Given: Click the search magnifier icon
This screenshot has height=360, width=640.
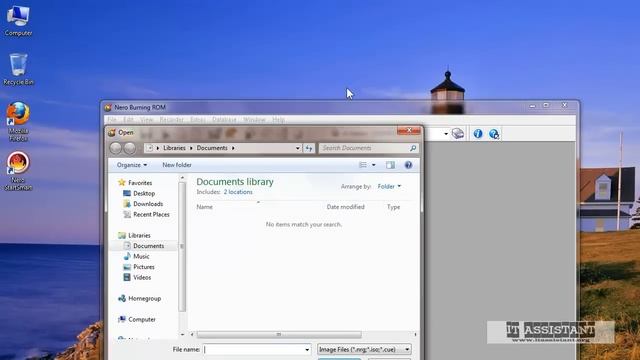Looking at the screenshot, I should (x=413, y=148).
